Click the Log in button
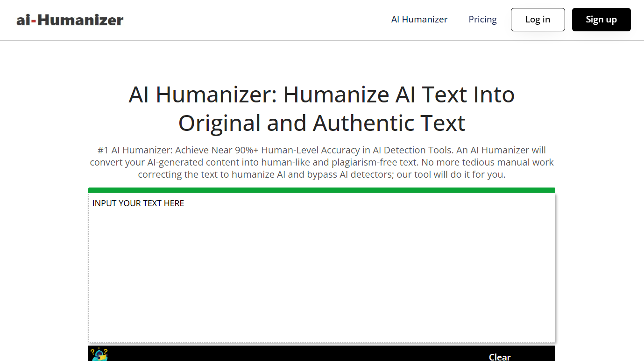 click(538, 20)
